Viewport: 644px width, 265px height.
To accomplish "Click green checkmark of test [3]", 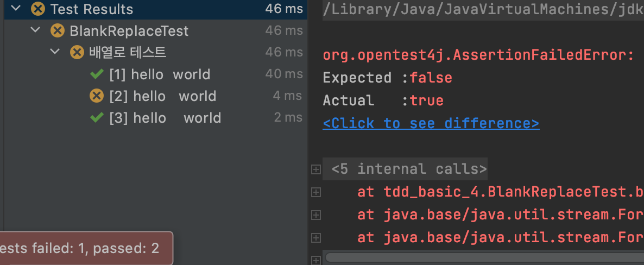I will click(x=97, y=118).
